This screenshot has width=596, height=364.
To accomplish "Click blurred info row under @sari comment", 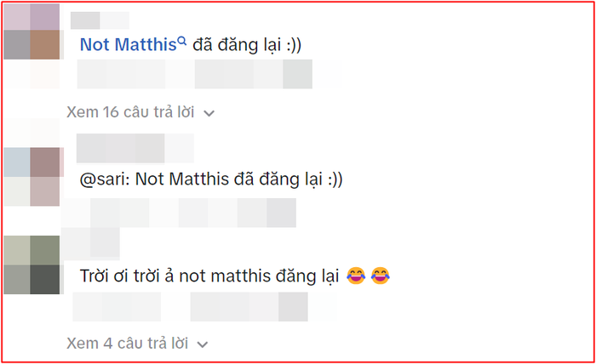I will coord(179,213).
